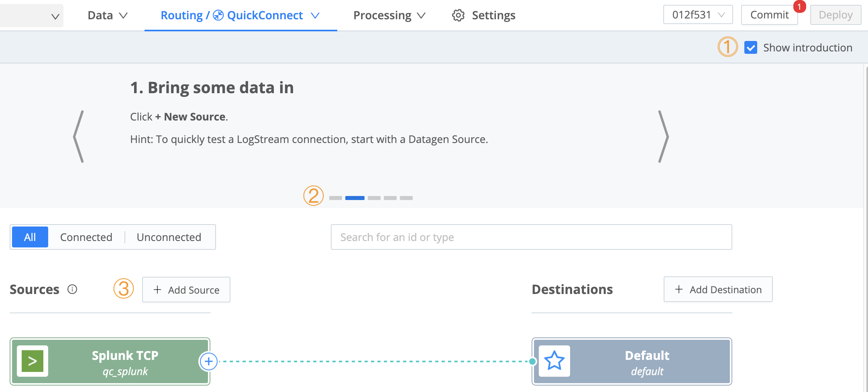868x392 pixels.
Task: Click the Sources heading
Action: tap(35, 290)
